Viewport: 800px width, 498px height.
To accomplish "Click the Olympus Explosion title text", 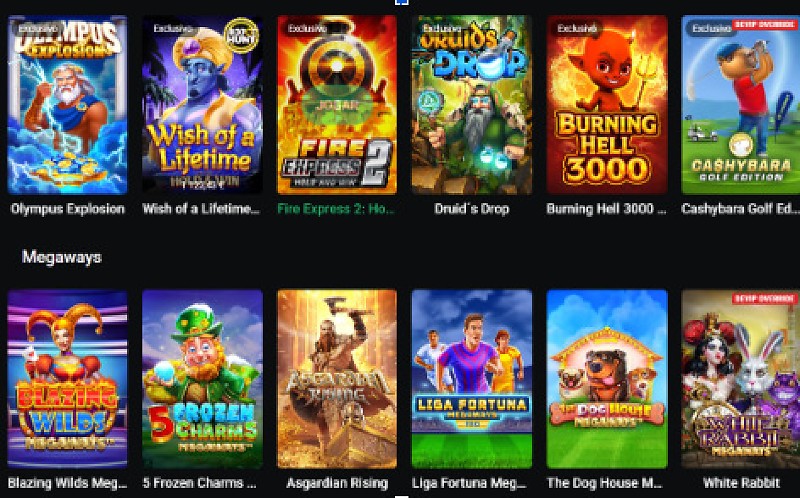I will tap(67, 209).
